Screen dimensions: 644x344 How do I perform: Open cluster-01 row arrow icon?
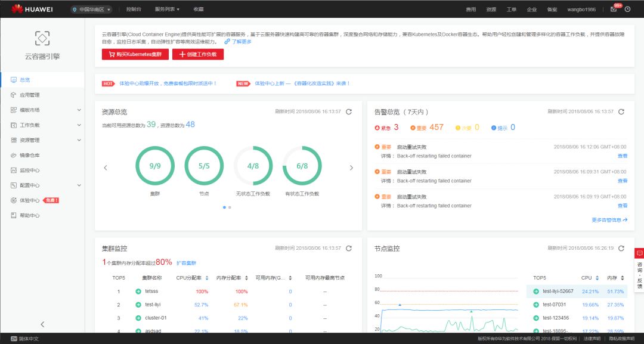coord(138,318)
